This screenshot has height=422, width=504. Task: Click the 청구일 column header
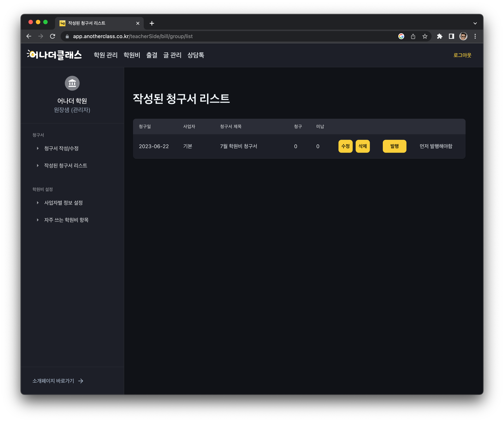point(145,127)
